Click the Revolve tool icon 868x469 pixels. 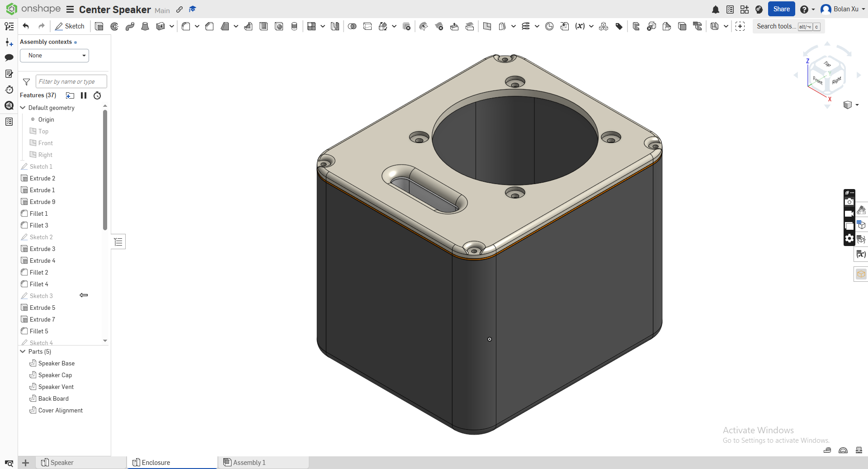pyautogui.click(x=114, y=26)
